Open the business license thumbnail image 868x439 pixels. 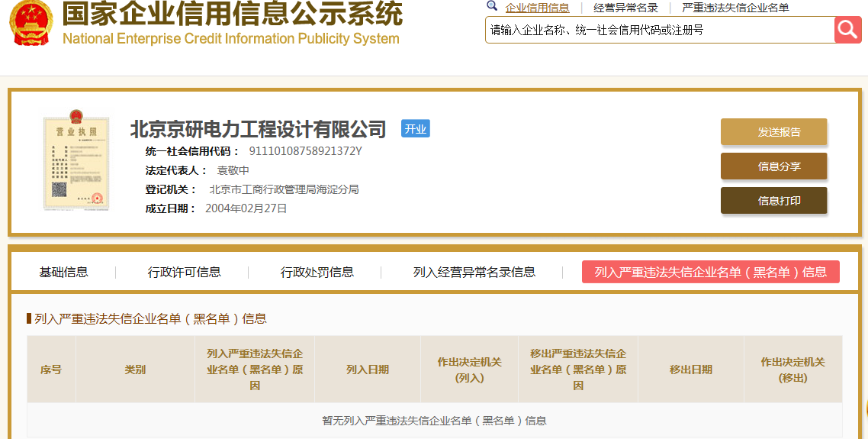click(76, 160)
